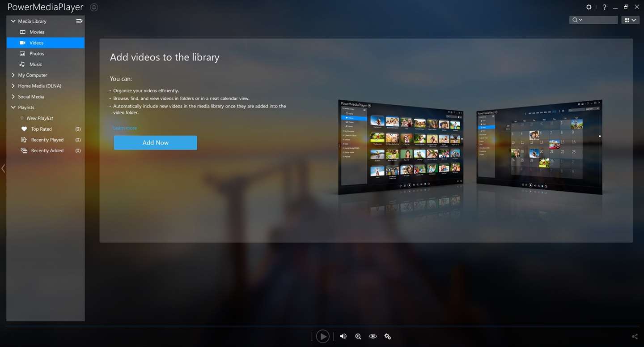Screen dimensions: 644x347
Task: Open the Media Library menu list icon
Action: click(79, 21)
